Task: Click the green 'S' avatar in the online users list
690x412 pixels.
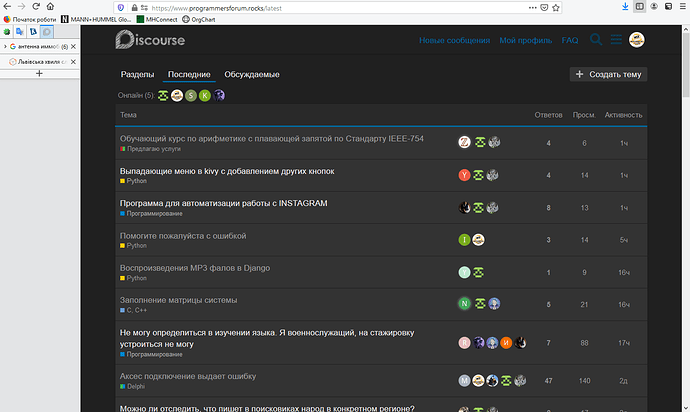Action: (191, 96)
